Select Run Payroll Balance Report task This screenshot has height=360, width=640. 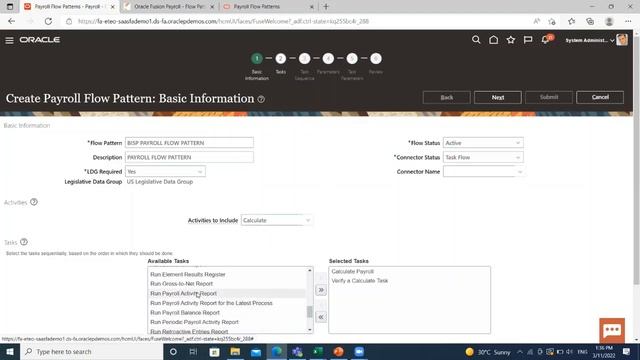pos(185,313)
